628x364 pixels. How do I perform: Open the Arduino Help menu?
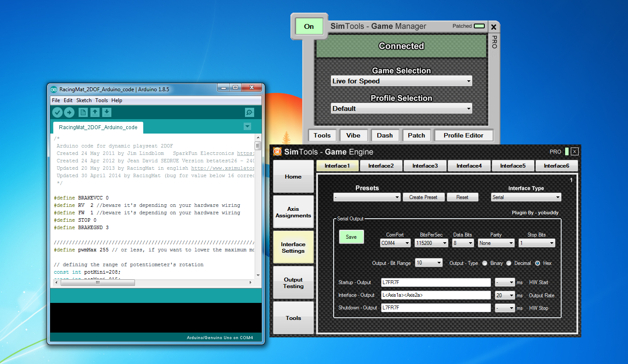pyautogui.click(x=117, y=100)
